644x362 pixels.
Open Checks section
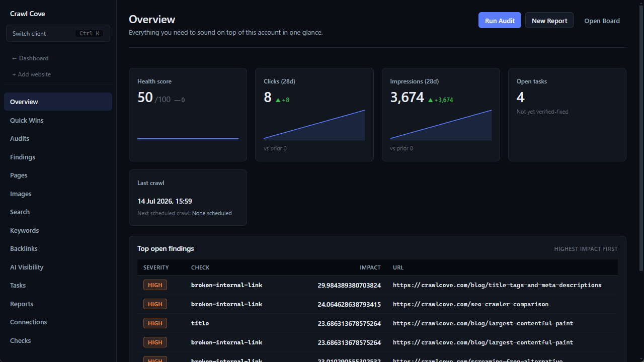[x=58, y=340]
